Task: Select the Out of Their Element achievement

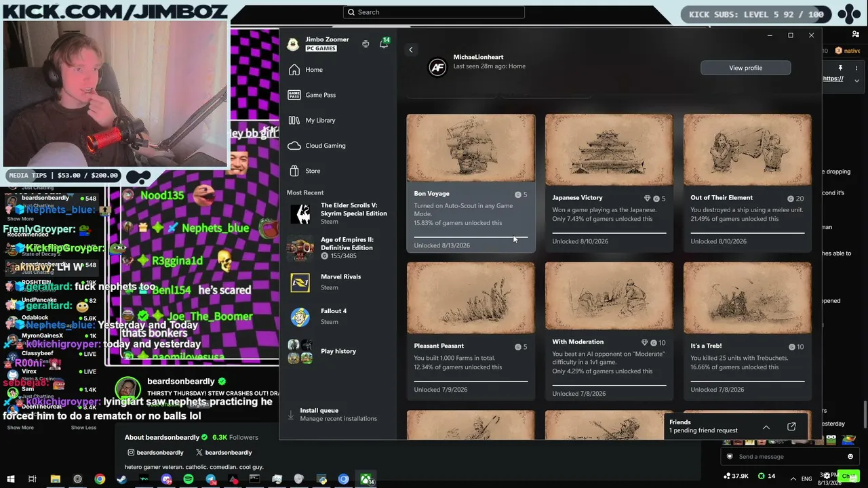Action: (747, 183)
